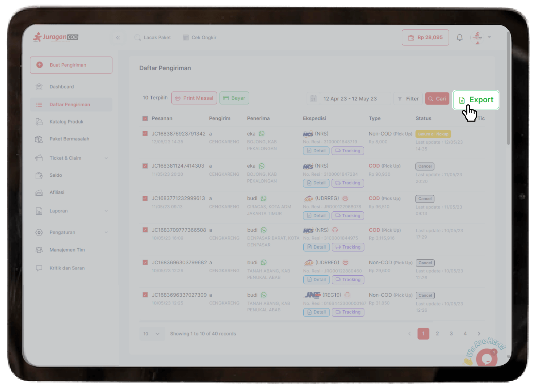Go to Paket Bermasalah menu
Screen dimensions: 537x392
[69, 139]
